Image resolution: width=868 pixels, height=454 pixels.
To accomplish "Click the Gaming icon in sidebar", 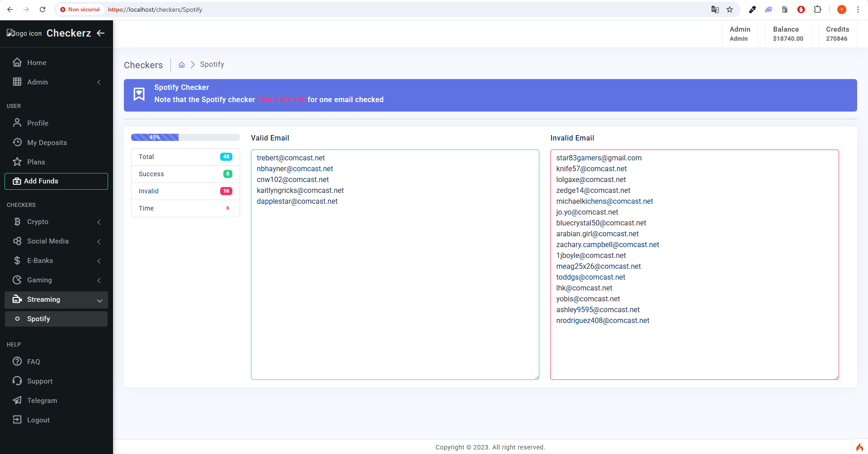I will coord(17,280).
